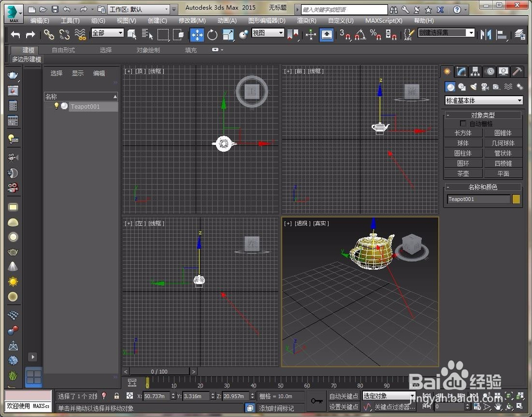Click the 茶壶 teapot button

pyautogui.click(x=463, y=174)
